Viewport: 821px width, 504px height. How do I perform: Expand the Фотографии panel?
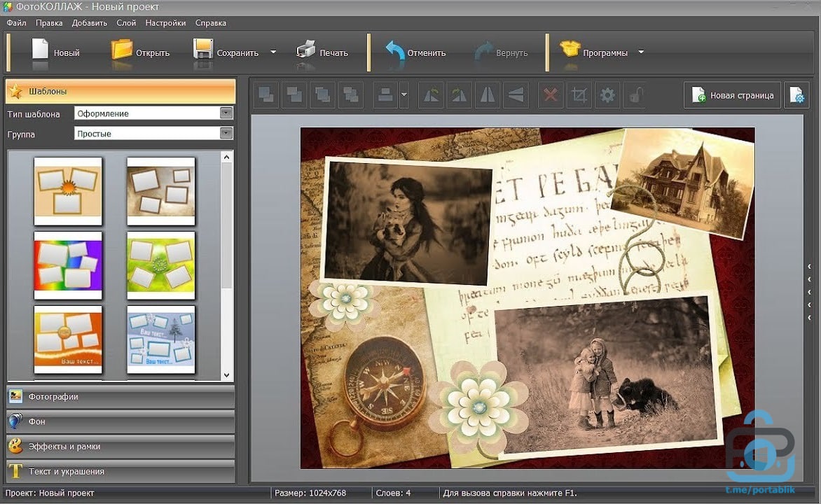pyautogui.click(x=120, y=397)
